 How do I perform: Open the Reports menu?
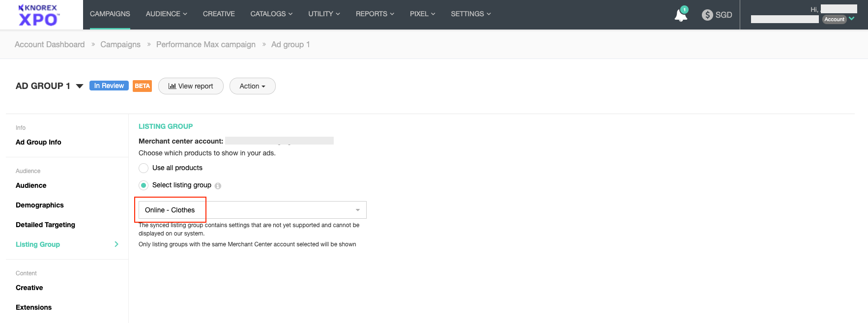click(x=375, y=14)
